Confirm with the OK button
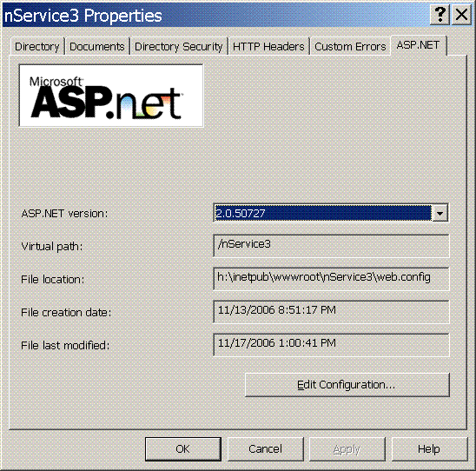This screenshot has width=476, height=471. pyautogui.click(x=183, y=448)
